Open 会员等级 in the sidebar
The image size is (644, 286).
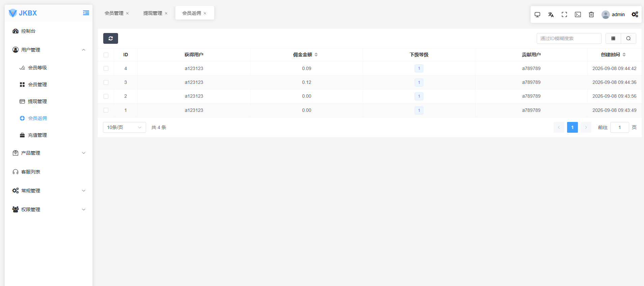(x=49, y=68)
